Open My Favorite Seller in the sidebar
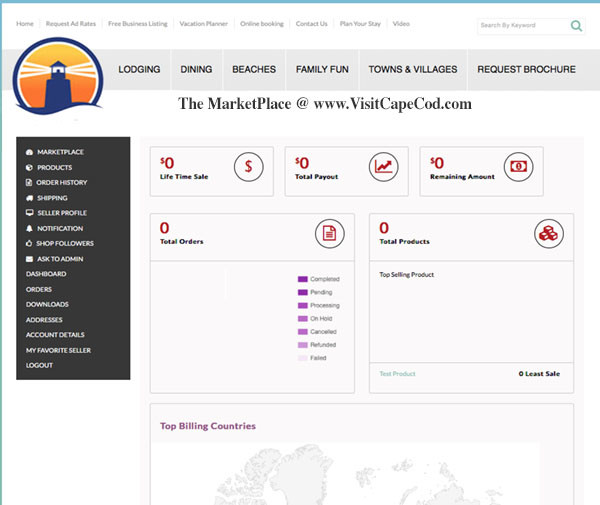 (x=58, y=350)
